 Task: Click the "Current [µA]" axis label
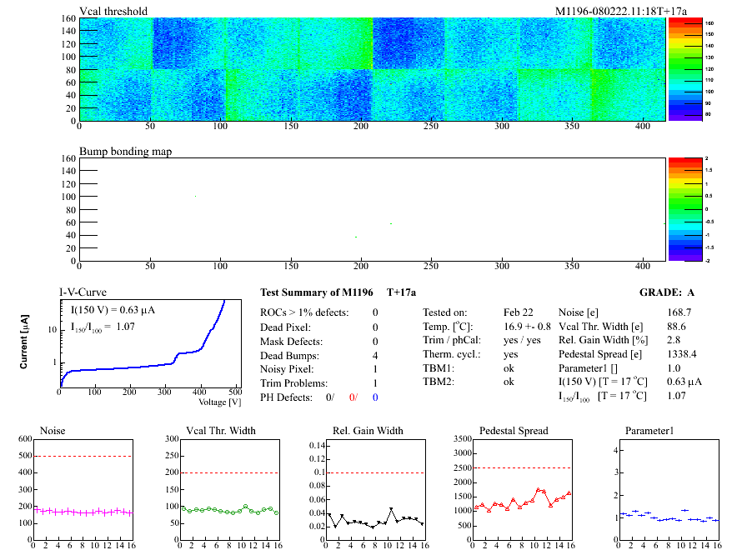(x=24, y=342)
